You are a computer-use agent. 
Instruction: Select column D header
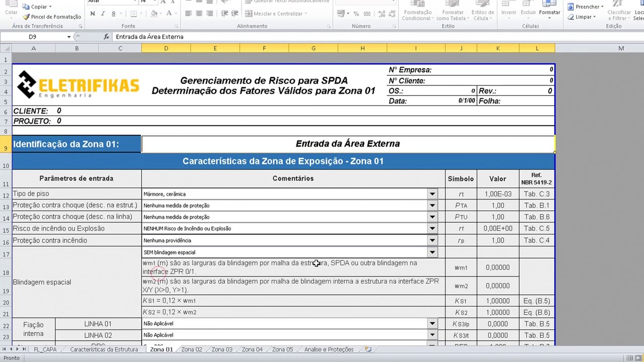pyautogui.click(x=166, y=48)
